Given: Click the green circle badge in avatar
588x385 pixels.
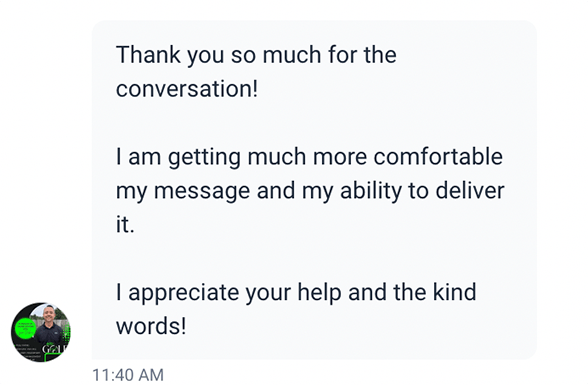Looking at the screenshot, I should 26,328.
